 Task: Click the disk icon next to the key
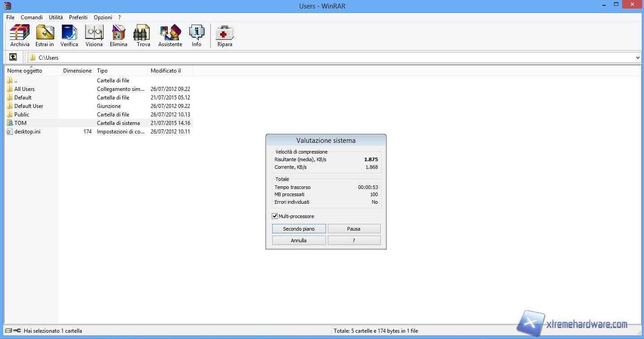[7, 330]
